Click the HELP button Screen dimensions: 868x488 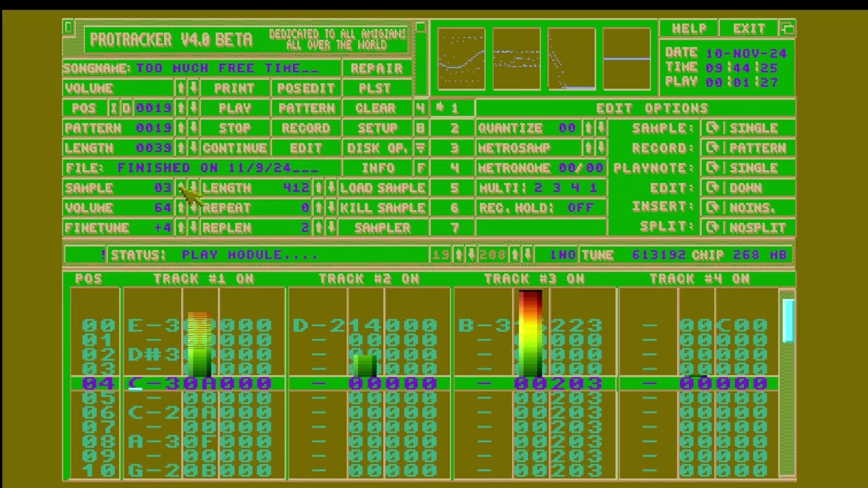[x=689, y=28]
